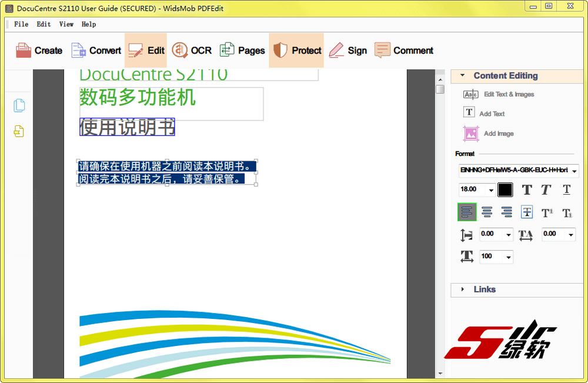The width and height of the screenshot is (588, 383).
Task: Toggle italic text formatting
Action: pyautogui.click(x=546, y=189)
